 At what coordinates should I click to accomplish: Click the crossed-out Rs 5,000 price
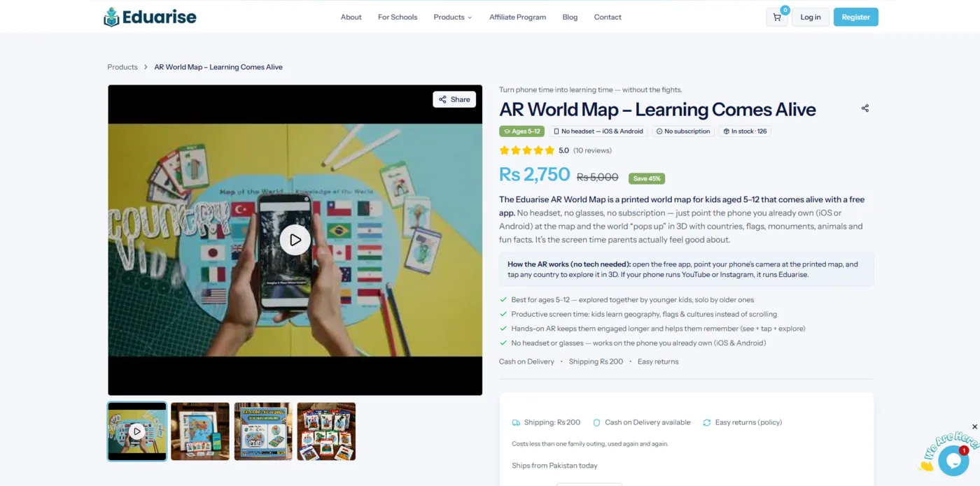click(x=597, y=177)
